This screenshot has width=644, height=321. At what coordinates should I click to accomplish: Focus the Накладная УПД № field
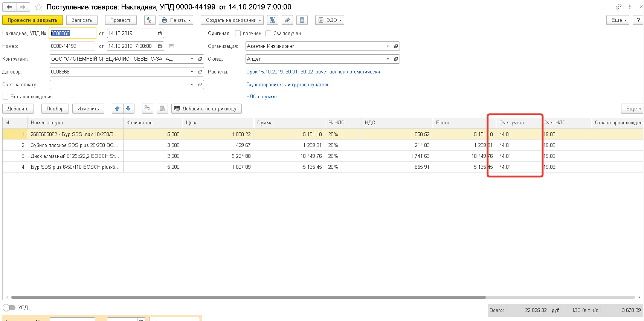point(72,33)
